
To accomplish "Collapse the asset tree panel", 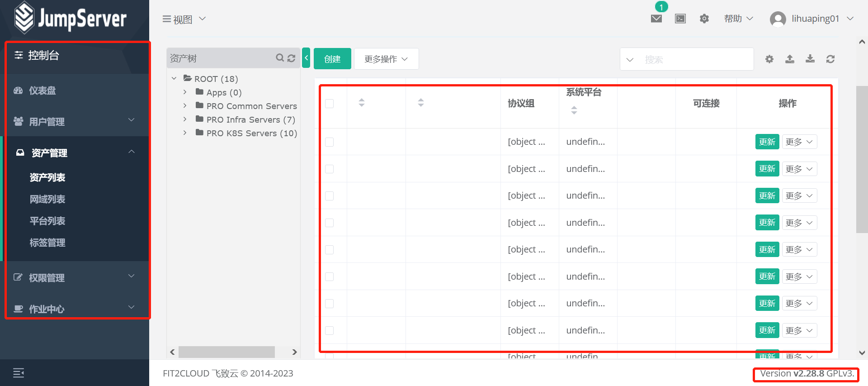I will (306, 58).
